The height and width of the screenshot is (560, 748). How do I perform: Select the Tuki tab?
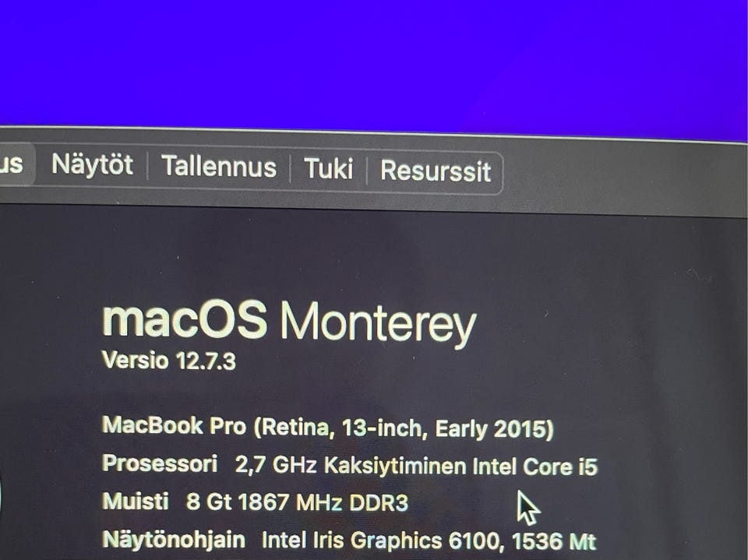[x=328, y=169]
